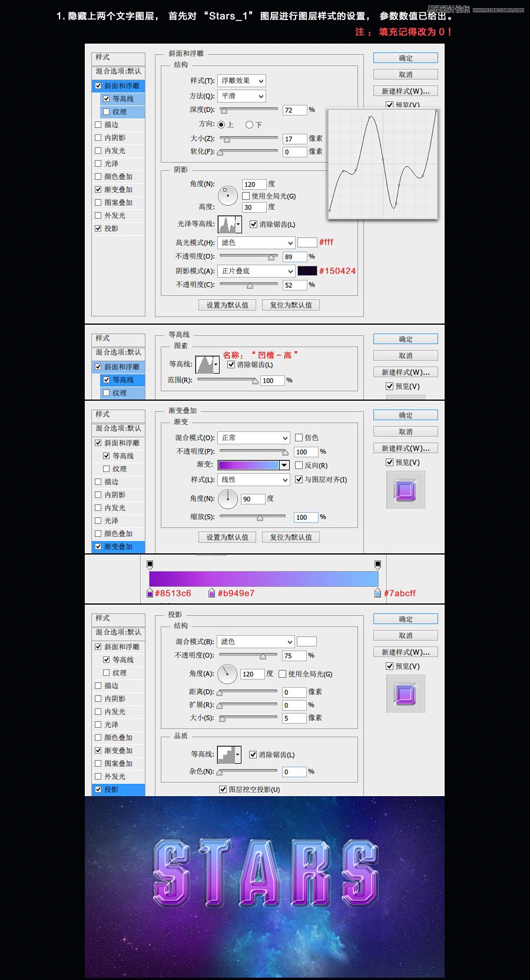Uncheck 图层挖空投影(U) checkbox
Viewport: 530px width, 980px height.
tap(223, 789)
